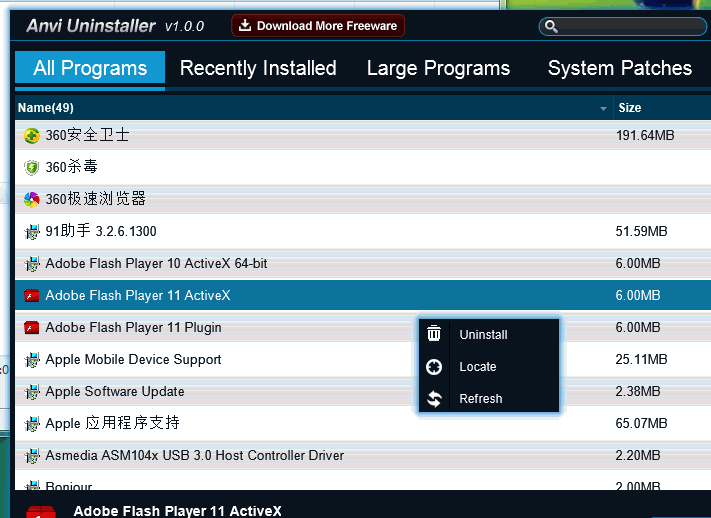The width and height of the screenshot is (711, 518).
Task: Open the Large Programs tab
Action: click(x=438, y=68)
